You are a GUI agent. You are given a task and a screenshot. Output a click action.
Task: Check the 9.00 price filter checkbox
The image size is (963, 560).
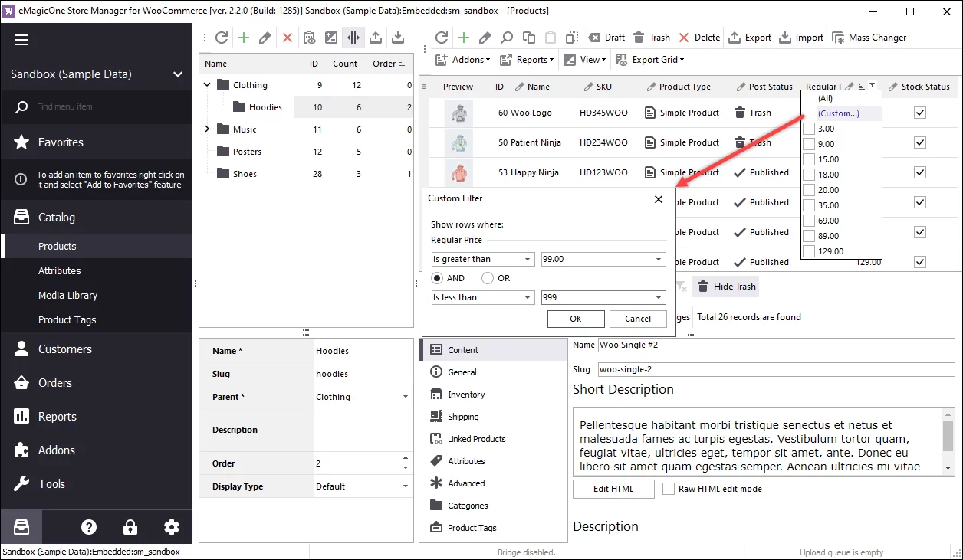(810, 143)
